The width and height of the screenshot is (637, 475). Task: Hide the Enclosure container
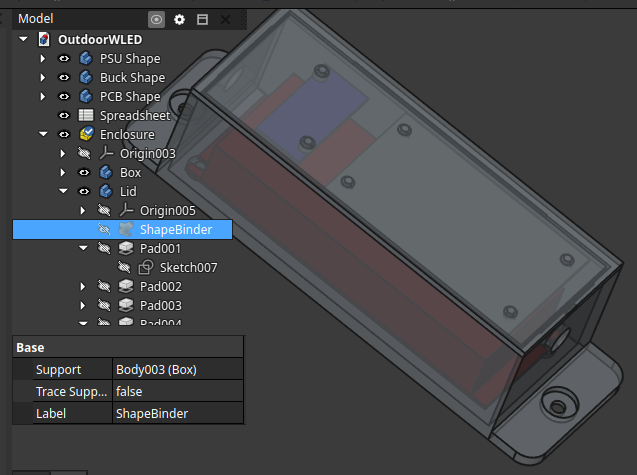click(x=64, y=134)
